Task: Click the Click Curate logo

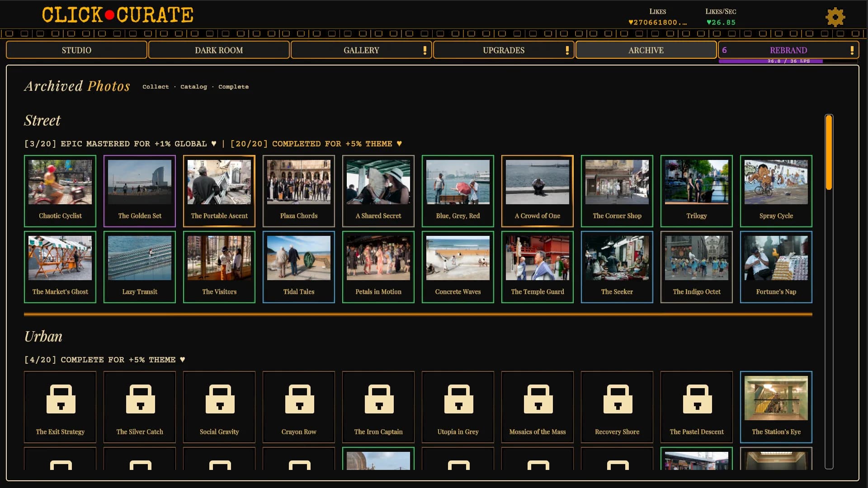Action: [118, 15]
